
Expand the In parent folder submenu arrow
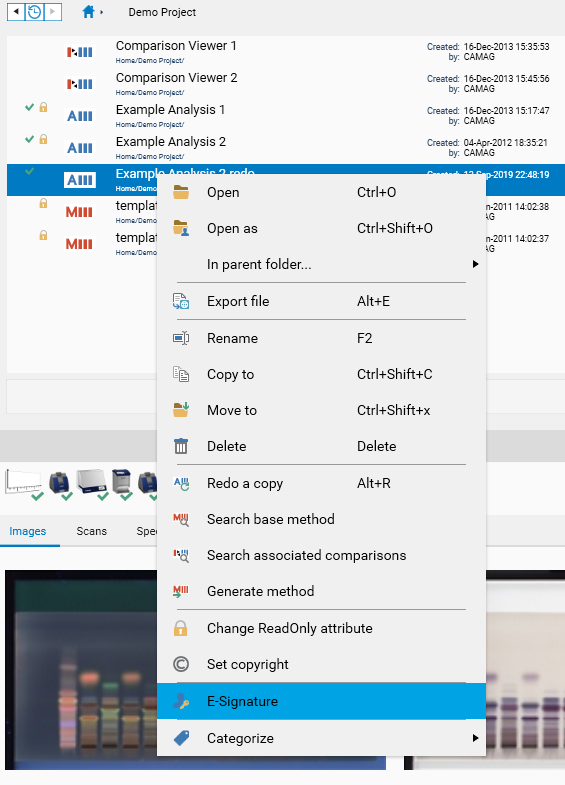(475, 264)
